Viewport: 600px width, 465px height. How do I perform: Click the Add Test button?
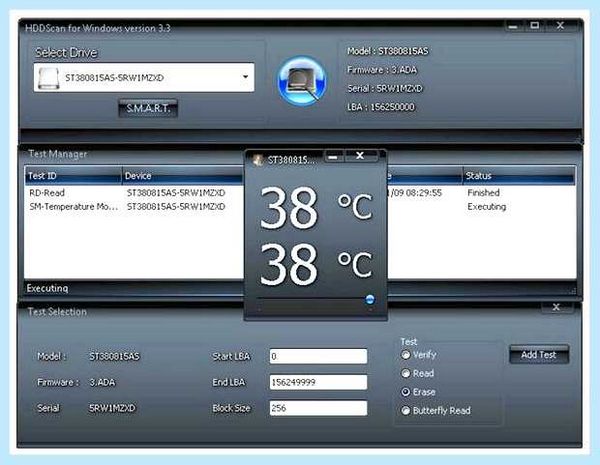539,355
